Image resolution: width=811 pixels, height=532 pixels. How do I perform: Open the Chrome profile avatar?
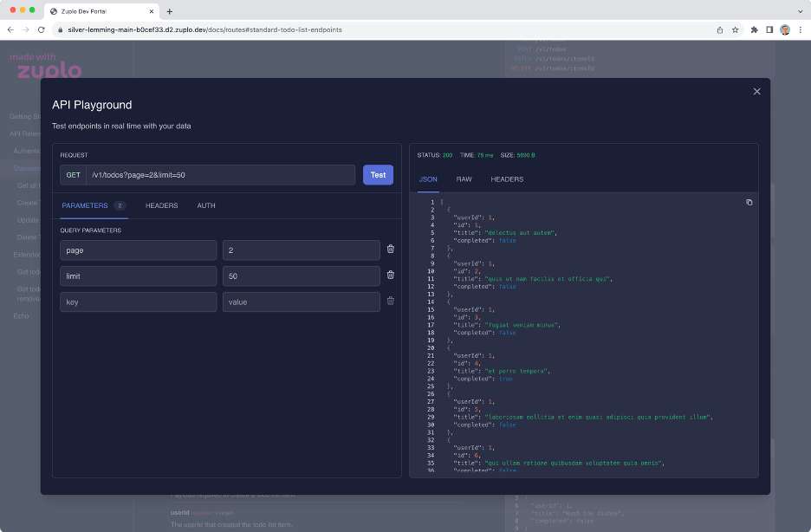point(785,30)
